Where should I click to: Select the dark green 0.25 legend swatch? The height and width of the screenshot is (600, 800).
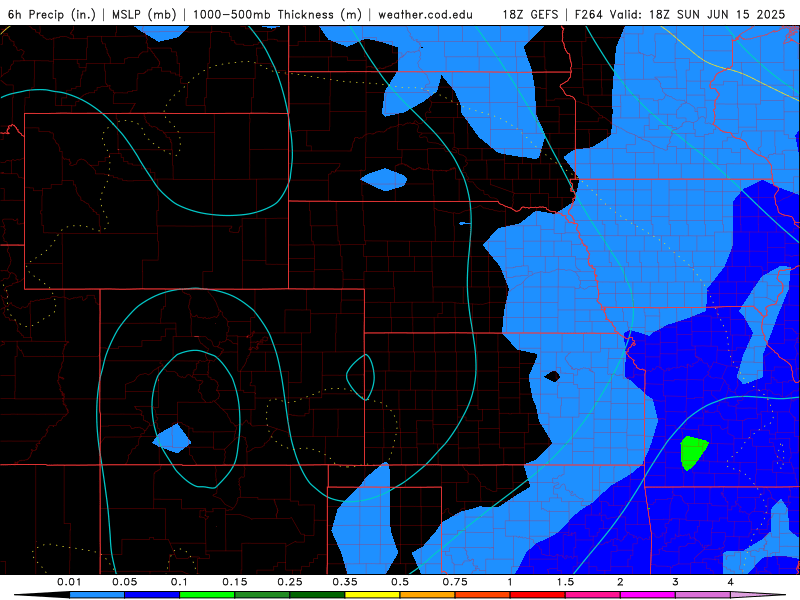coord(317,595)
